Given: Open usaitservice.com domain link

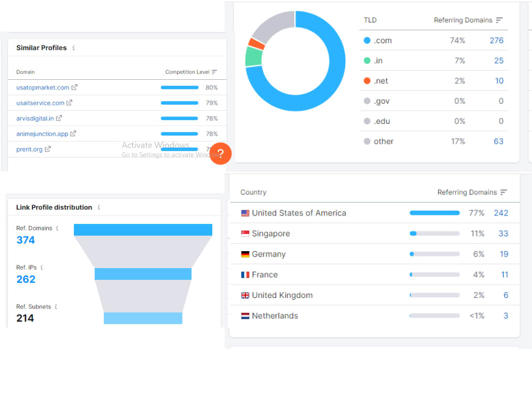Looking at the screenshot, I should [x=40, y=103].
